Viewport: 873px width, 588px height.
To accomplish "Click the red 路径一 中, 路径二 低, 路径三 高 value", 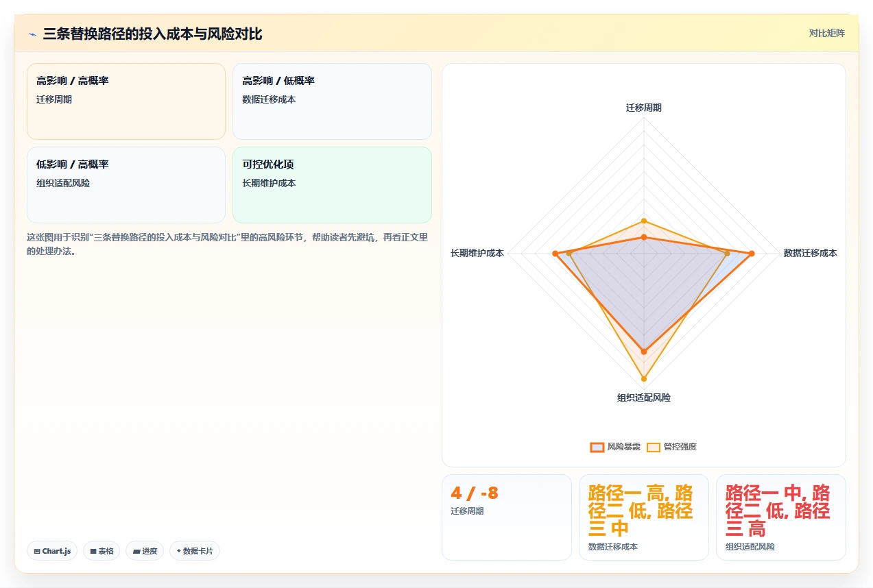I will 778,511.
